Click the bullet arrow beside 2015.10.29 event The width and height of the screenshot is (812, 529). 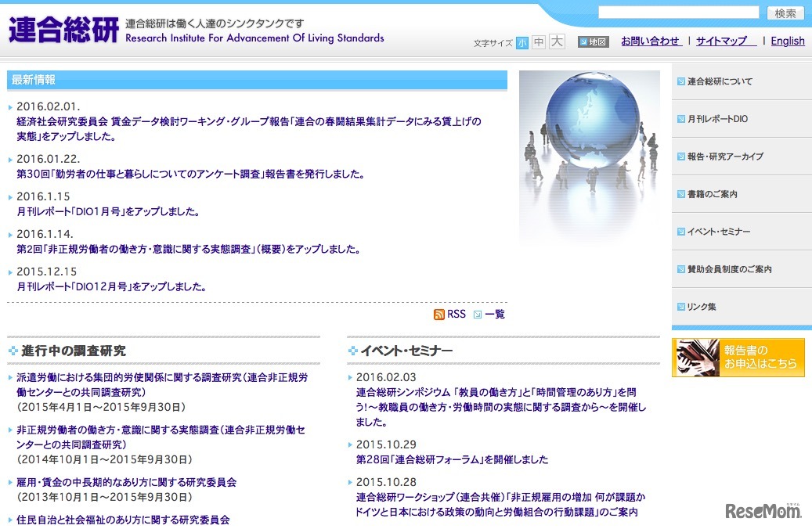(350, 444)
